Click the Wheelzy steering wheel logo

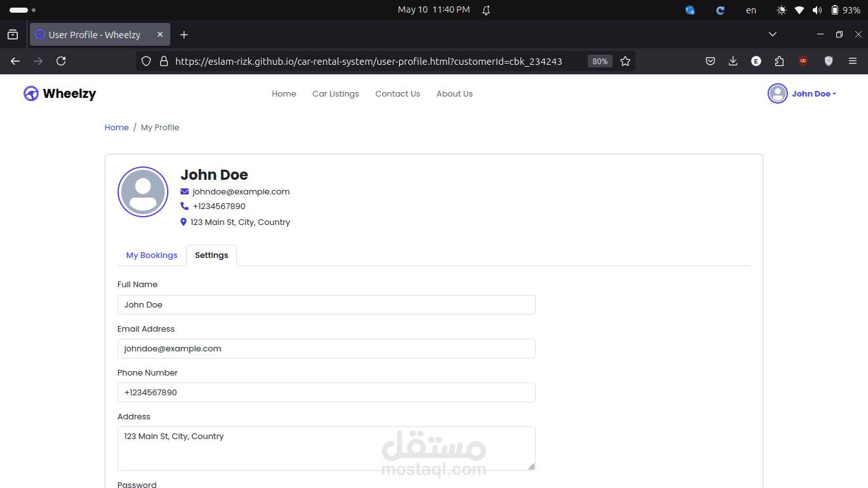[x=31, y=93]
